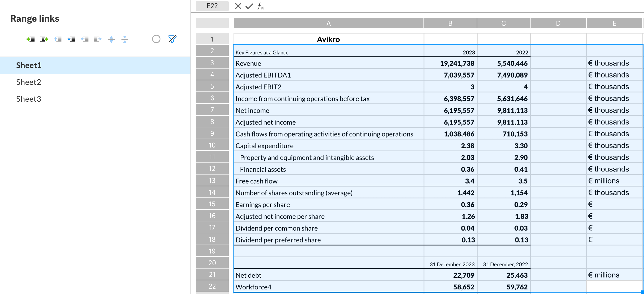Click the move item down icon
The width and height of the screenshot is (644, 294).
point(71,39)
